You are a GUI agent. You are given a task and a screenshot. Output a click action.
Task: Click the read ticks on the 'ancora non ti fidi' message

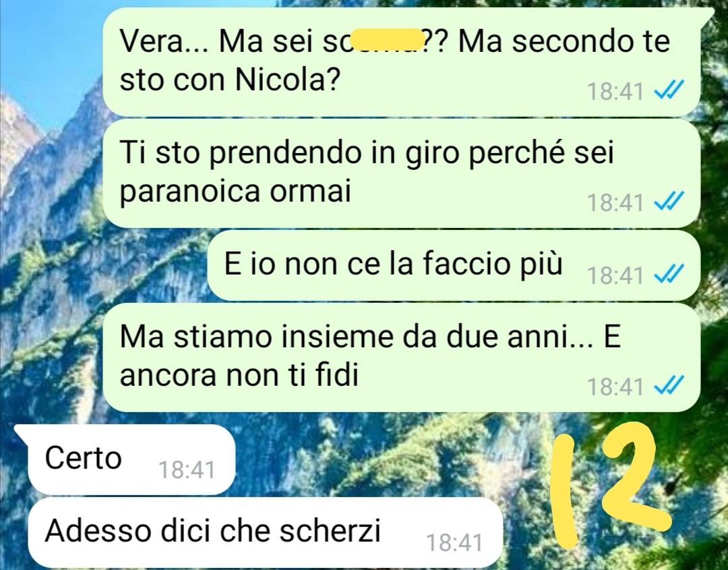669,386
